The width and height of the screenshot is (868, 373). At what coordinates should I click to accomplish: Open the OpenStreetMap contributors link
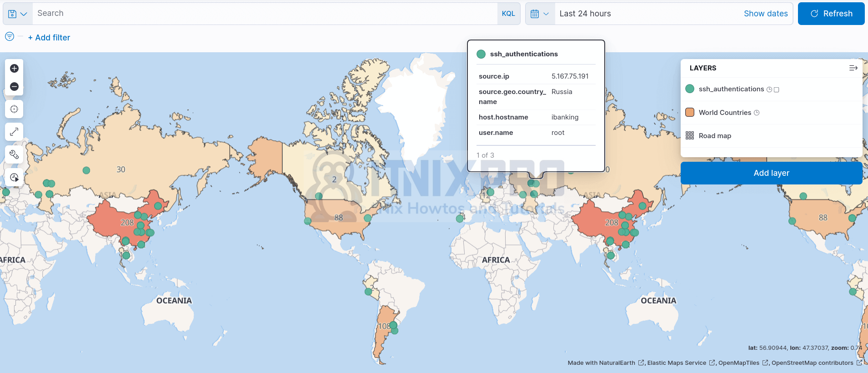coord(817,363)
